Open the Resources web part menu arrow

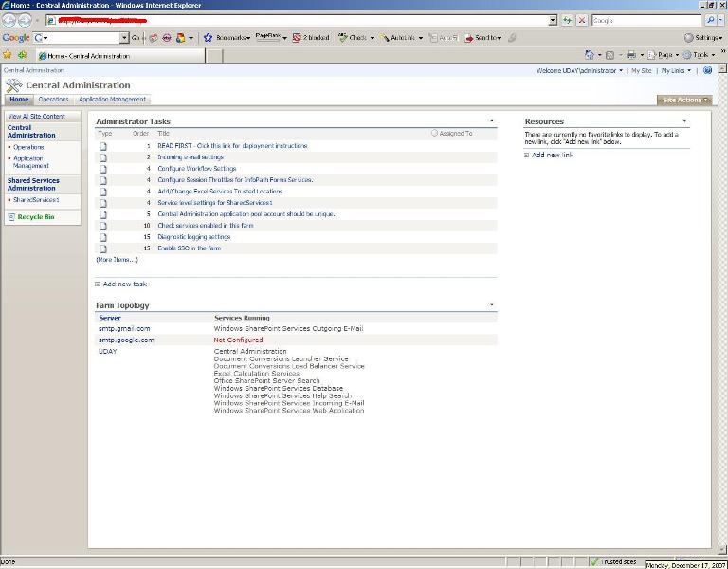[x=684, y=121]
